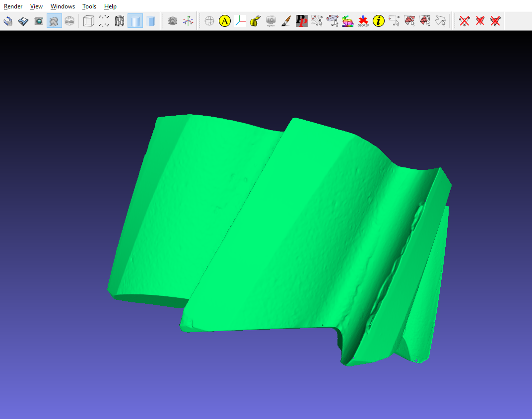Screen dimensions: 532x419
Task: Take a snapshot with camera icon
Action: pos(39,21)
